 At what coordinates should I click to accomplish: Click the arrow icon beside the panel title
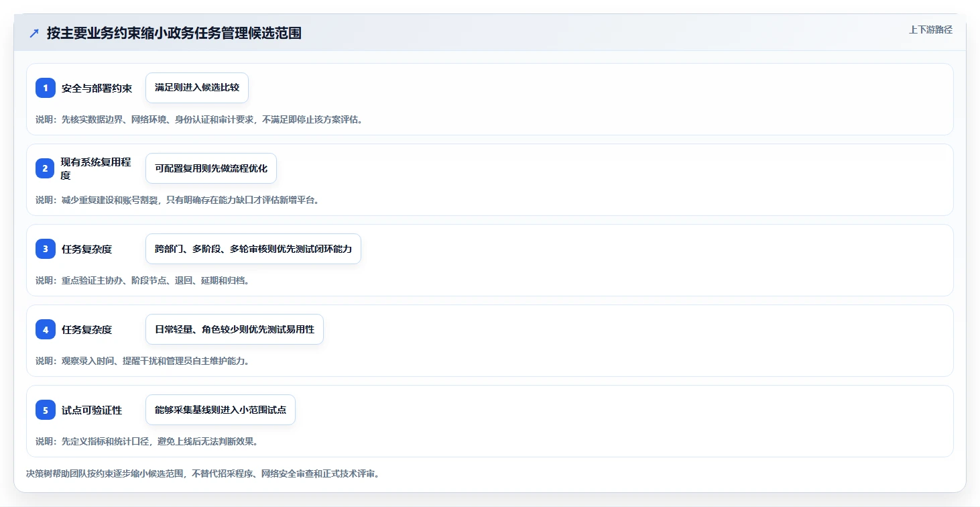[x=34, y=33]
